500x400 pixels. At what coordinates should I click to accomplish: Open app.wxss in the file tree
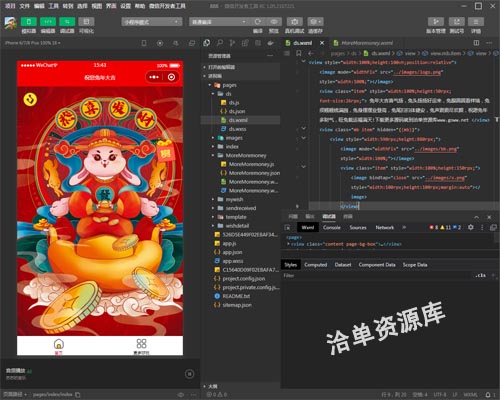click(232, 261)
